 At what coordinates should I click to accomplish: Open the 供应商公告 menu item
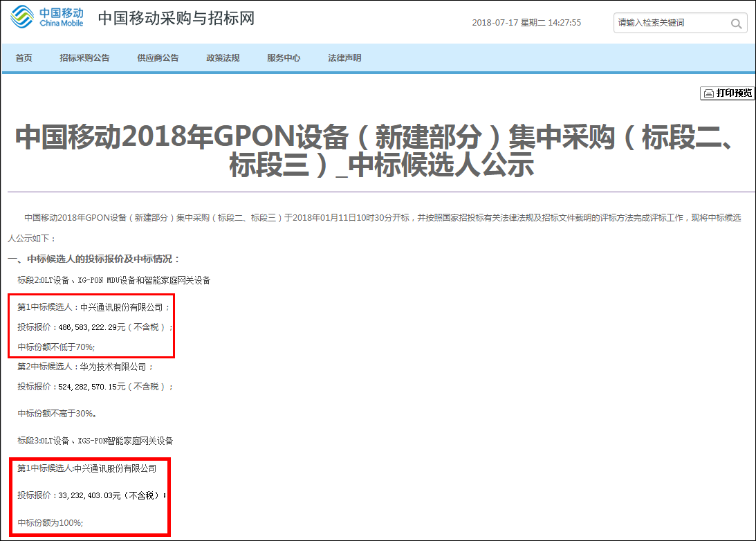158,58
